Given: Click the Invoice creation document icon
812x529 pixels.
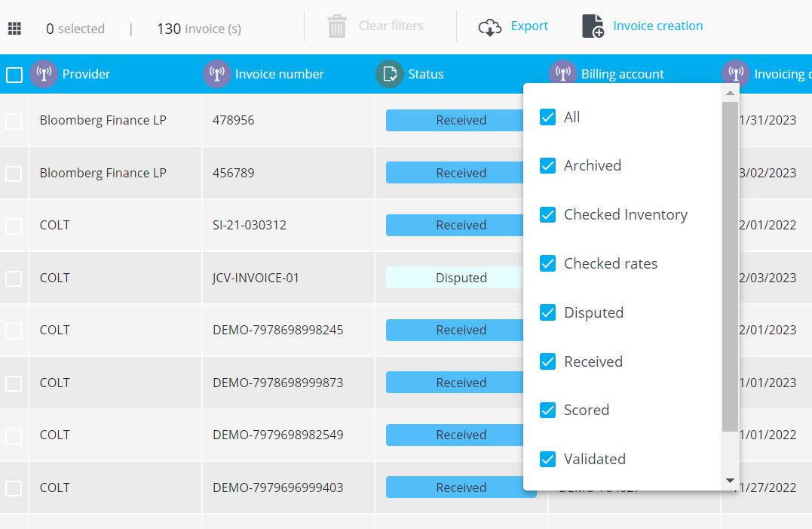Looking at the screenshot, I should [x=593, y=26].
